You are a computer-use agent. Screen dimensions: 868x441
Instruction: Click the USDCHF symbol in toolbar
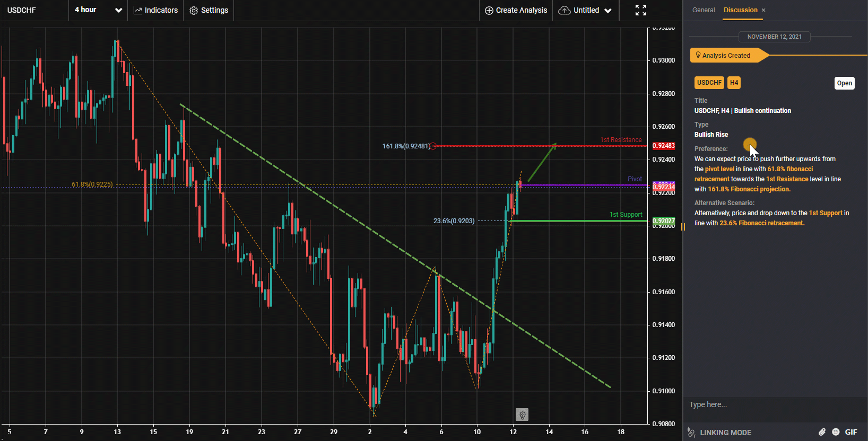(22, 10)
